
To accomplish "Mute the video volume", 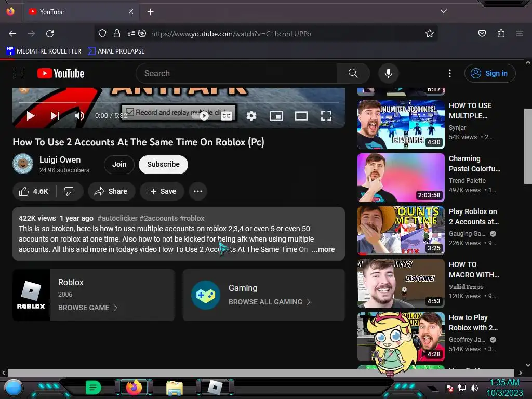I will [79, 116].
